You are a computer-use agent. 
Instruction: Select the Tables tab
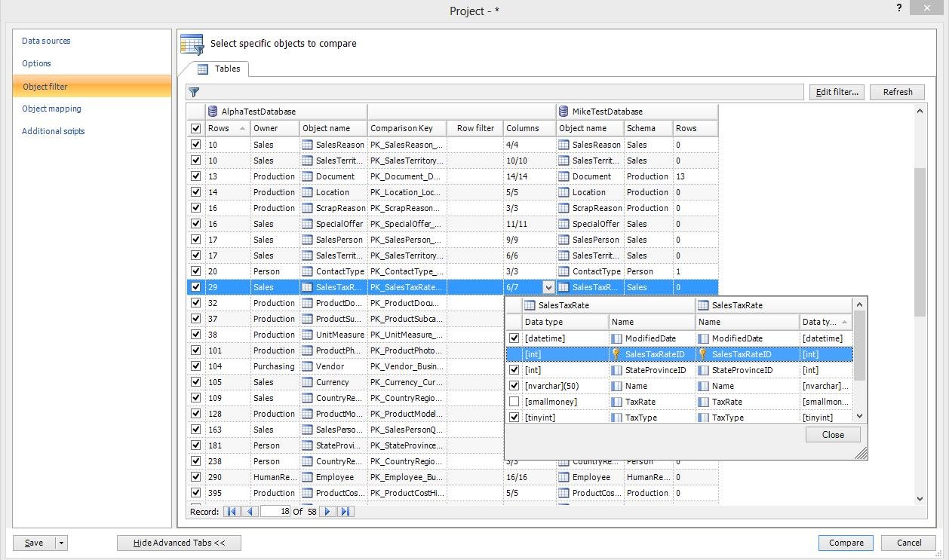[220, 69]
